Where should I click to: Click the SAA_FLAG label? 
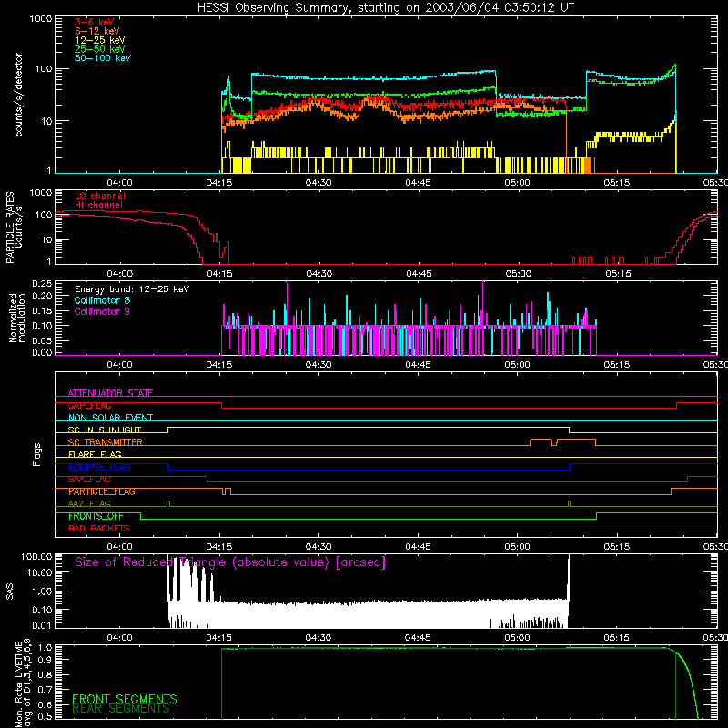pos(89,480)
